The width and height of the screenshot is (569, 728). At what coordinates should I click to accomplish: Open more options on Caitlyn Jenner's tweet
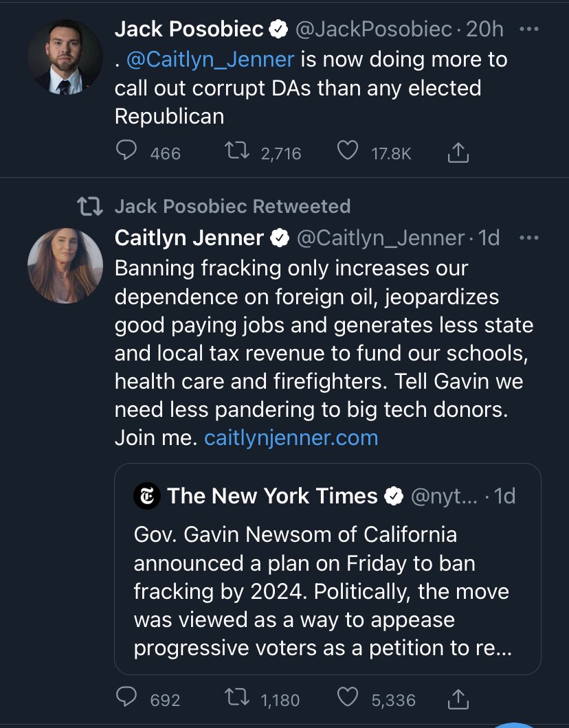(x=528, y=238)
